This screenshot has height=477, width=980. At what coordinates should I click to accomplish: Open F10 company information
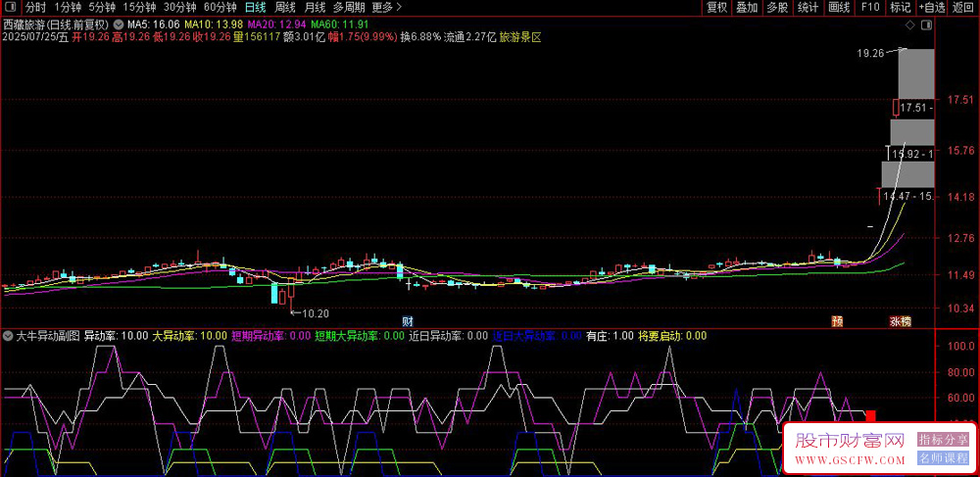coord(870,8)
